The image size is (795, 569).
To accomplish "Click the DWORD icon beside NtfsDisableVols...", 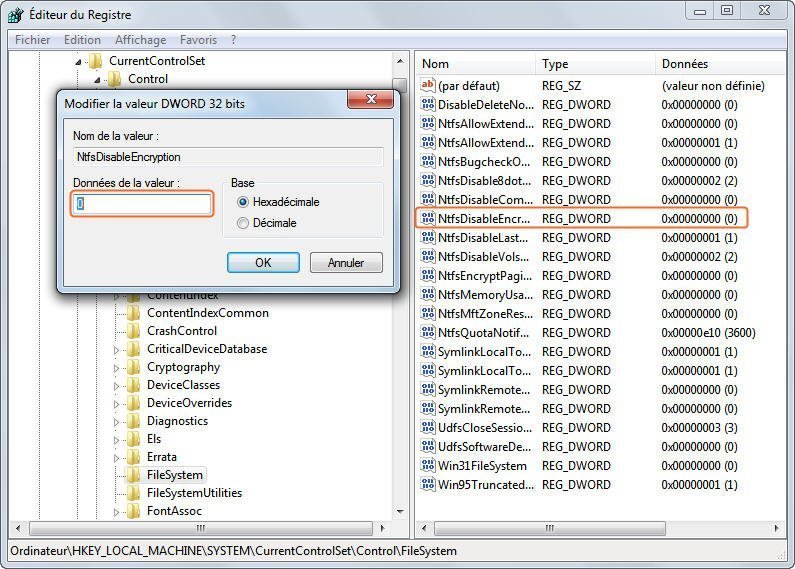I will [428, 257].
